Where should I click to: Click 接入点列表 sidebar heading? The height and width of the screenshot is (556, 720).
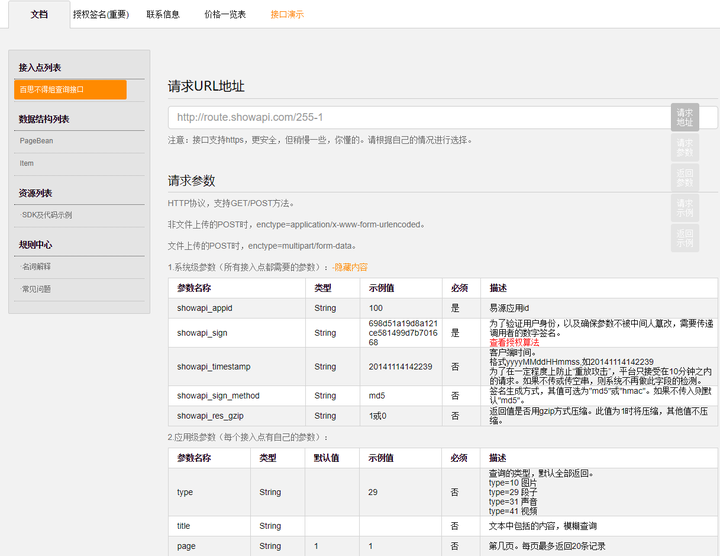coord(40,67)
